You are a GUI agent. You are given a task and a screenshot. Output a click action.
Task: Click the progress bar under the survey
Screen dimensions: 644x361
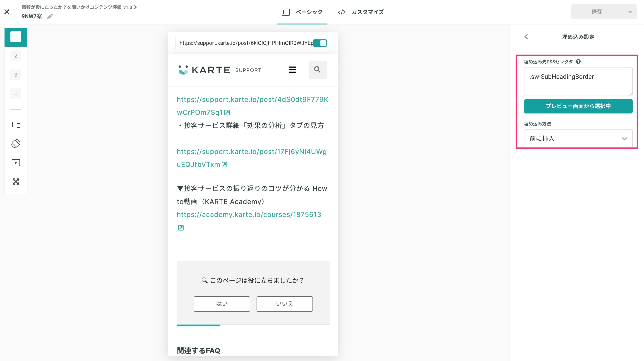point(253,325)
